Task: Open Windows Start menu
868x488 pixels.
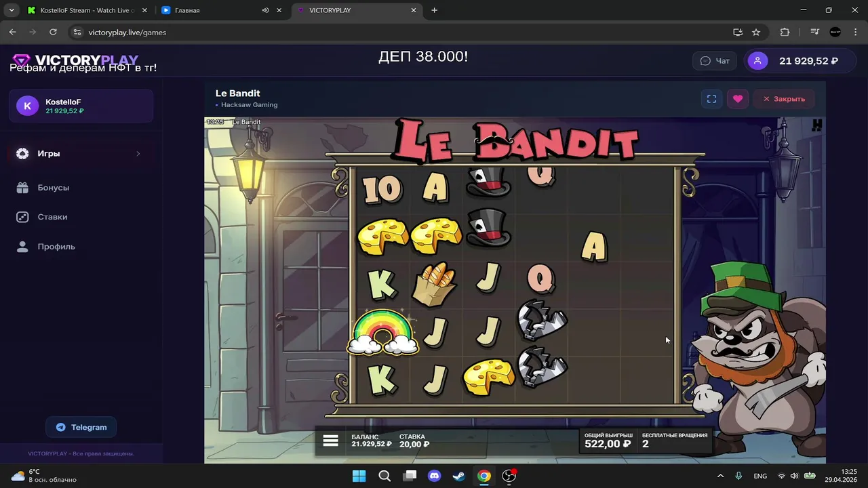Action: [x=359, y=476]
